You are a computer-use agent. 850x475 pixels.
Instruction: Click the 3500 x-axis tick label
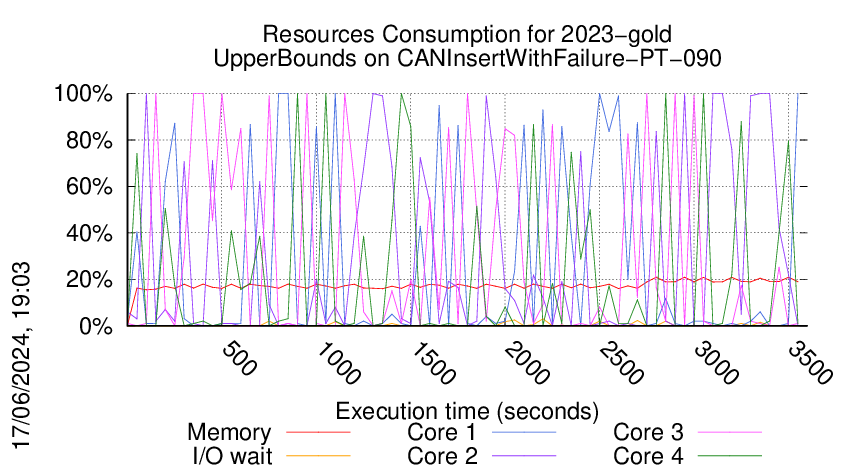click(x=809, y=363)
